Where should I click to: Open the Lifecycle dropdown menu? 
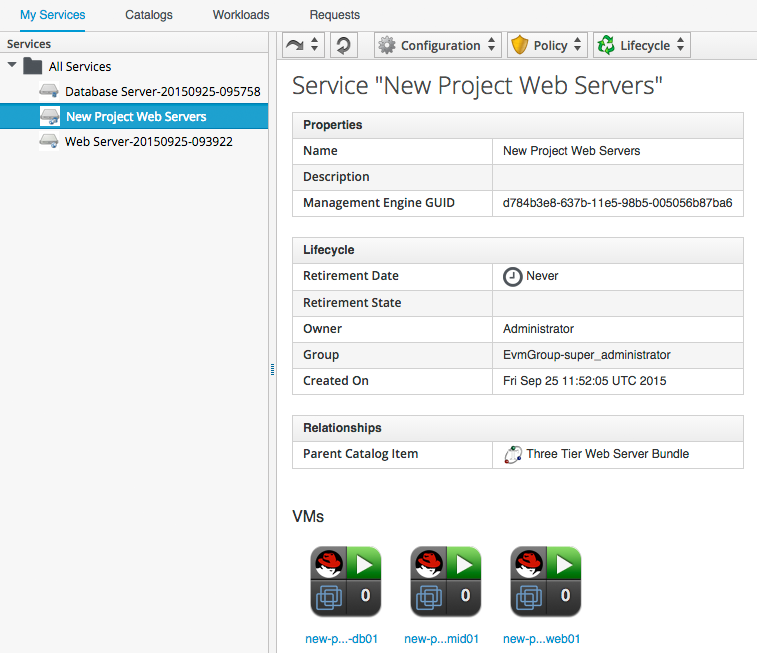[x=641, y=45]
